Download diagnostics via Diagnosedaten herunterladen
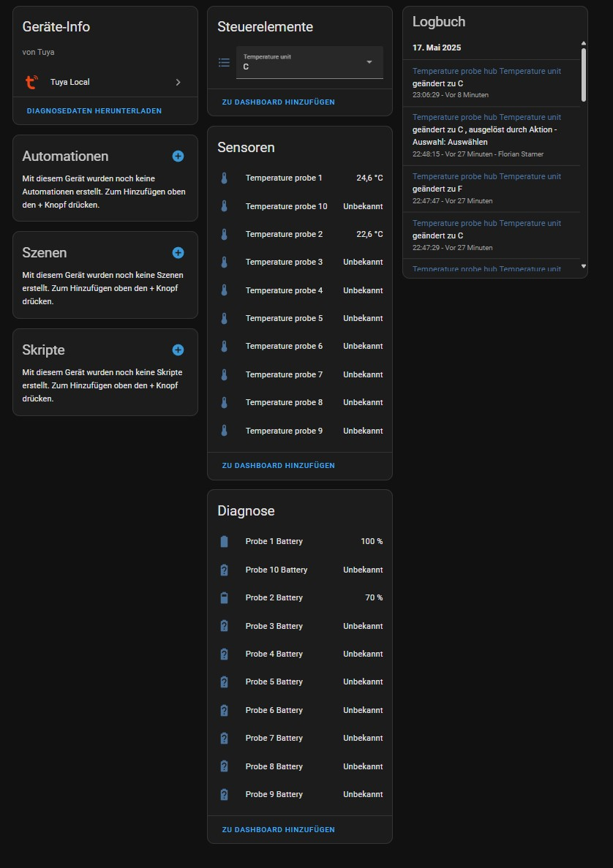This screenshot has width=613, height=868. [94, 111]
